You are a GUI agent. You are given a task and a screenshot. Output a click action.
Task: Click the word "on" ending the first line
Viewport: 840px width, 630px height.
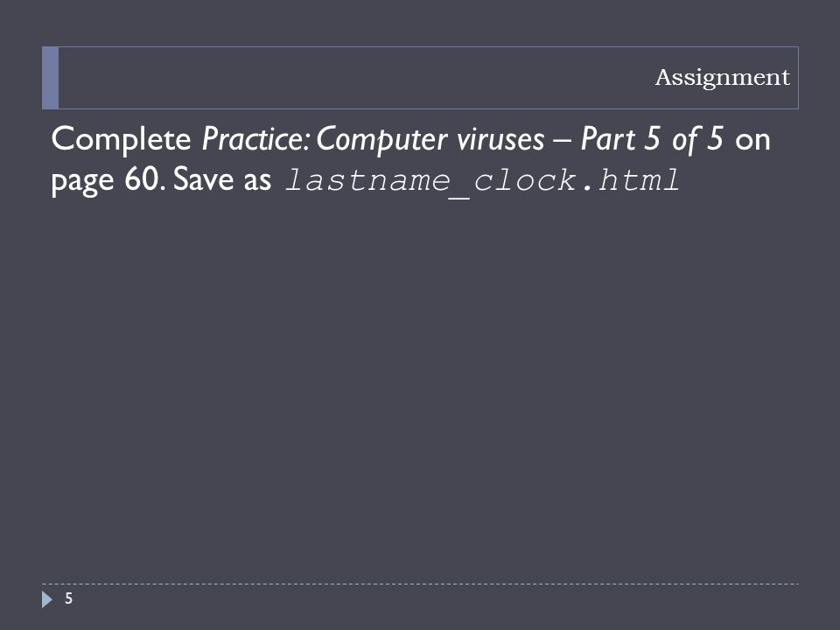[752, 142]
